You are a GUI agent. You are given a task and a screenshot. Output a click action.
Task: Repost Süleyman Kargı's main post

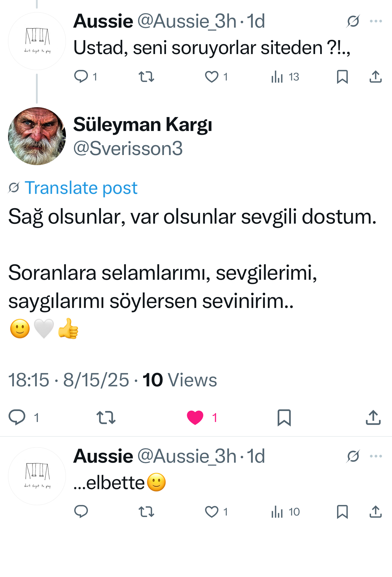pyautogui.click(x=106, y=417)
